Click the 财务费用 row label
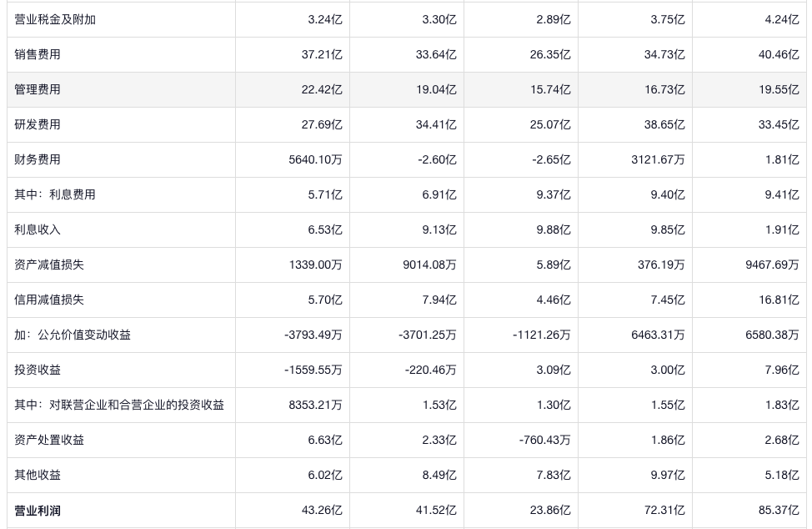The width and height of the screenshot is (812, 529). tap(38, 159)
